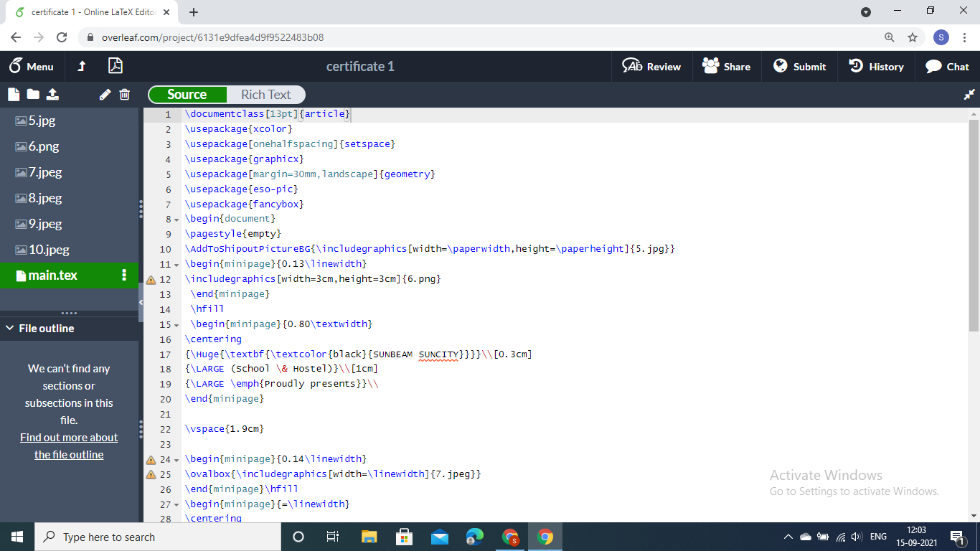Click the Windows search box
Image resolution: width=980 pixels, height=551 pixels.
tap(158, 537)
